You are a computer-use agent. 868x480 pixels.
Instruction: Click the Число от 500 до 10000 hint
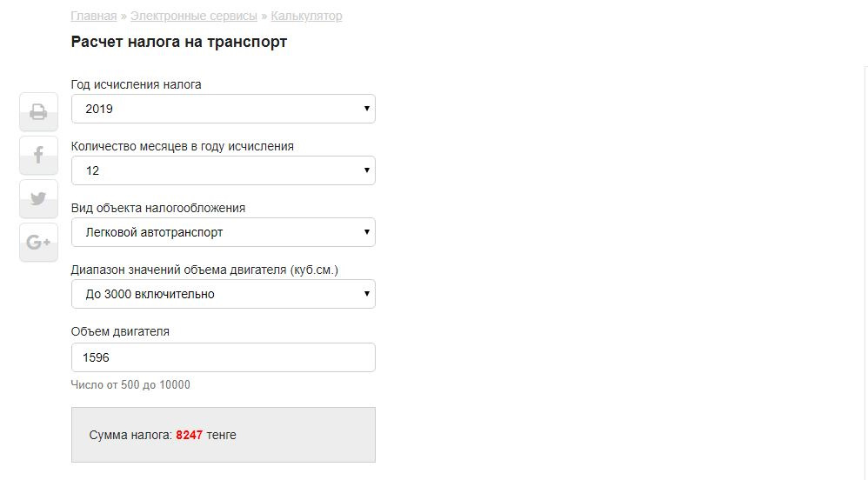pos(130,385)
